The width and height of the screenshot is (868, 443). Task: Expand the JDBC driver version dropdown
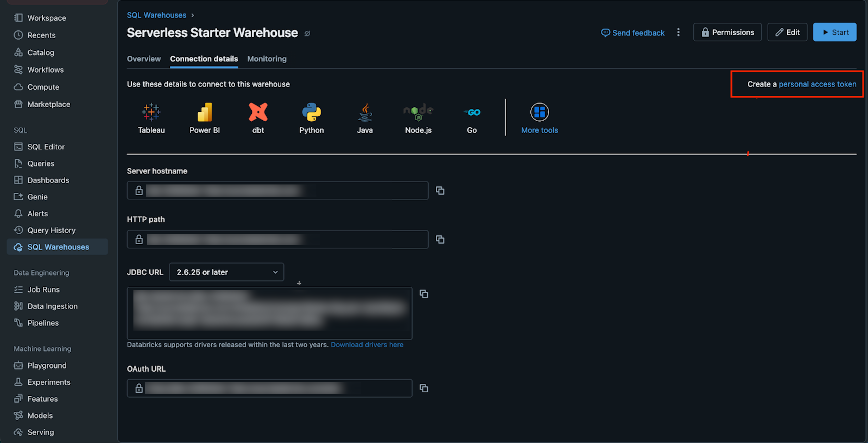(227, 272)
